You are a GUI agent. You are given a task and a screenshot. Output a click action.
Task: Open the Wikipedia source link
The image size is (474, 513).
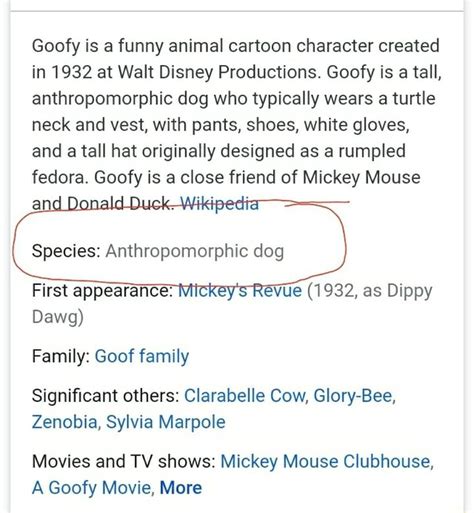(x=219, y=203)
